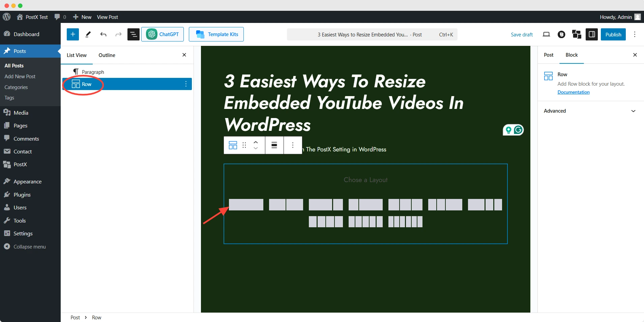Screen dimensions: 644x322
Task: Click View Post in admin bar
Action: click(x=108, y=17)
